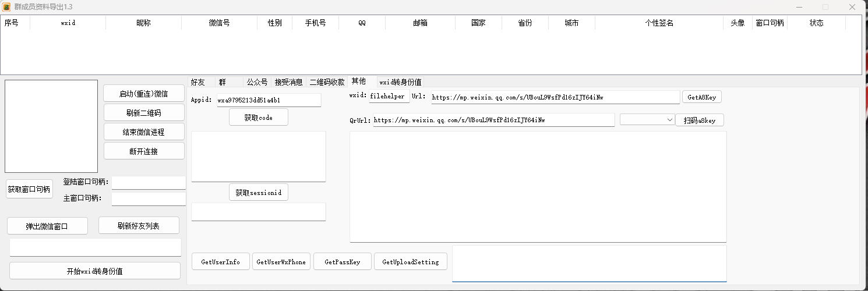Select the 二维码收款 tab
Image resolution: width=868 pixels, height=291 pixels.
pyautogui.click(x=327, y=82)
